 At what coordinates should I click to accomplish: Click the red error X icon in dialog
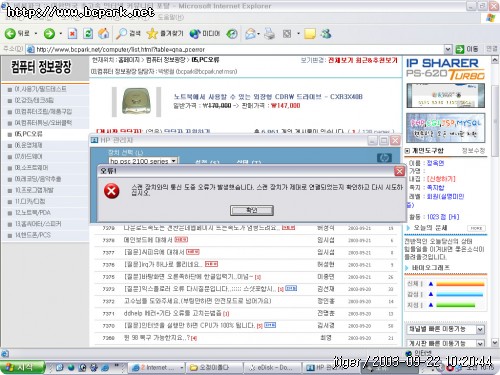(x=112, y=191)
